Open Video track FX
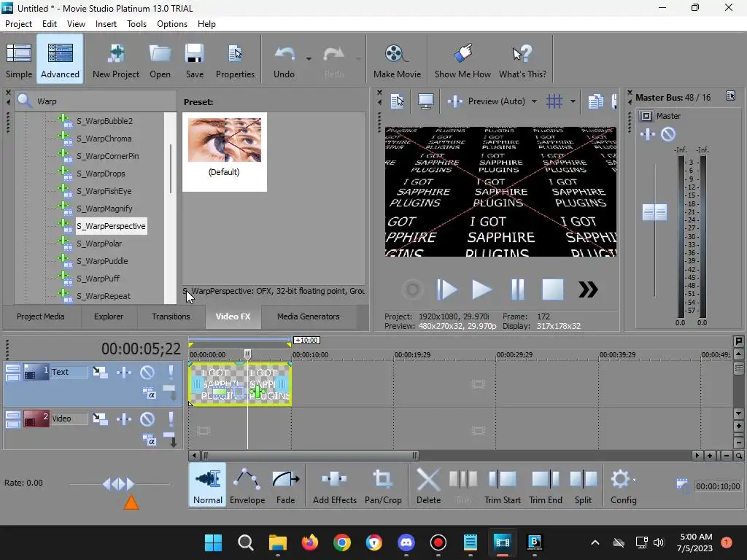747x560 pixels. point(124,419)
